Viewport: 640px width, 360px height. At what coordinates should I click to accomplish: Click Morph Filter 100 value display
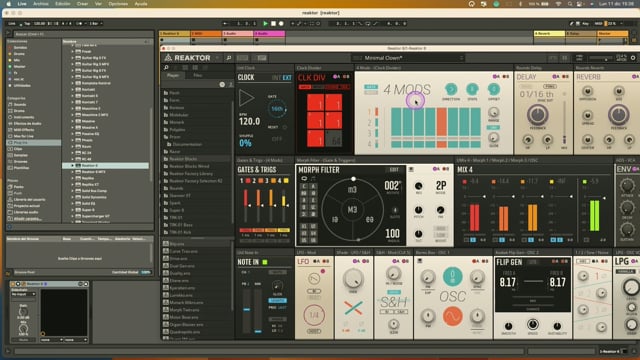392,233
